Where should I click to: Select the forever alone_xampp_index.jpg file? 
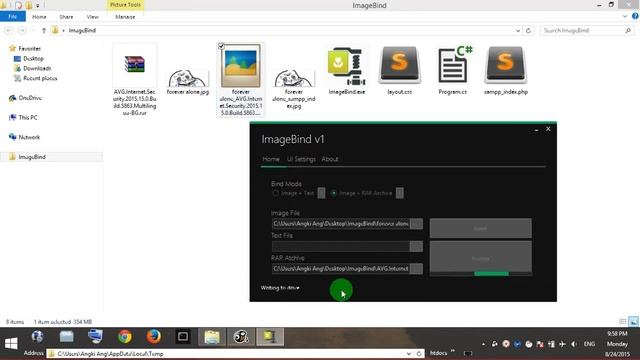click(294, 89)
